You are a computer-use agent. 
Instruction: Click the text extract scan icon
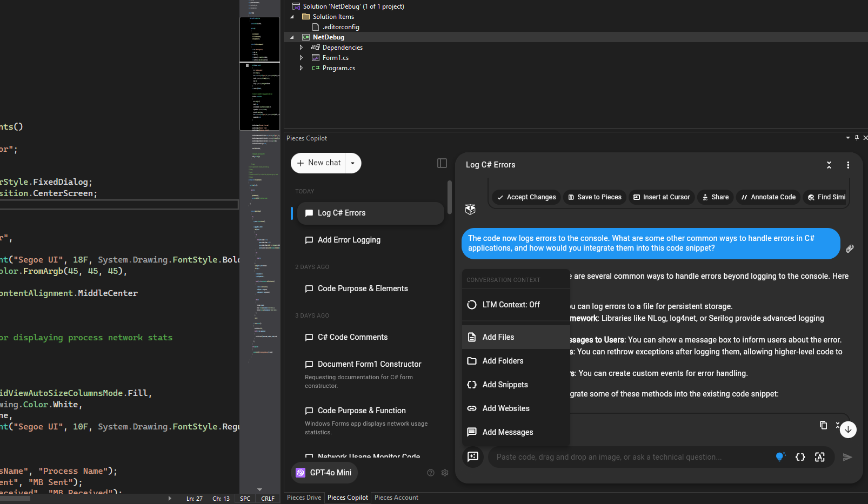point(820,457)
